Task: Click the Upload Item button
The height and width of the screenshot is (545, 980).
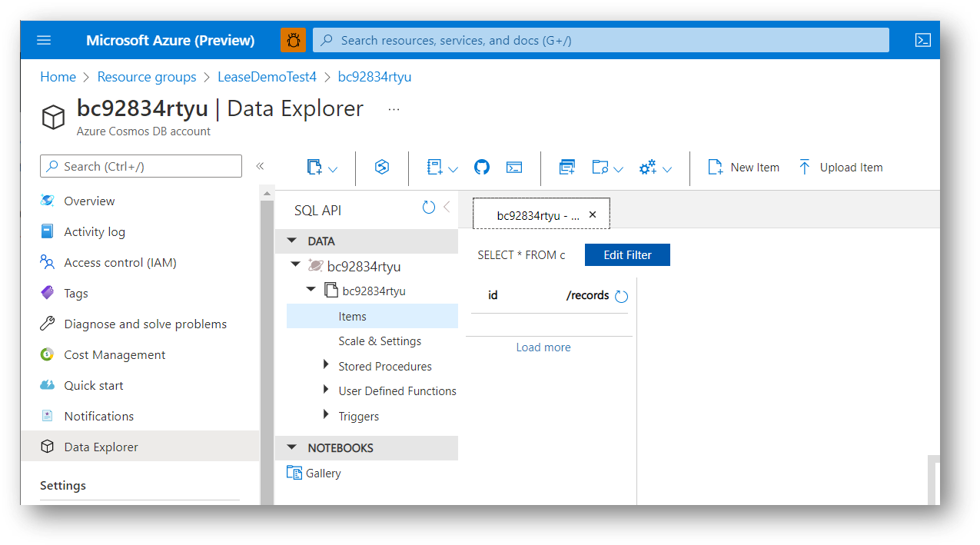Action: (x=839, y=168)
